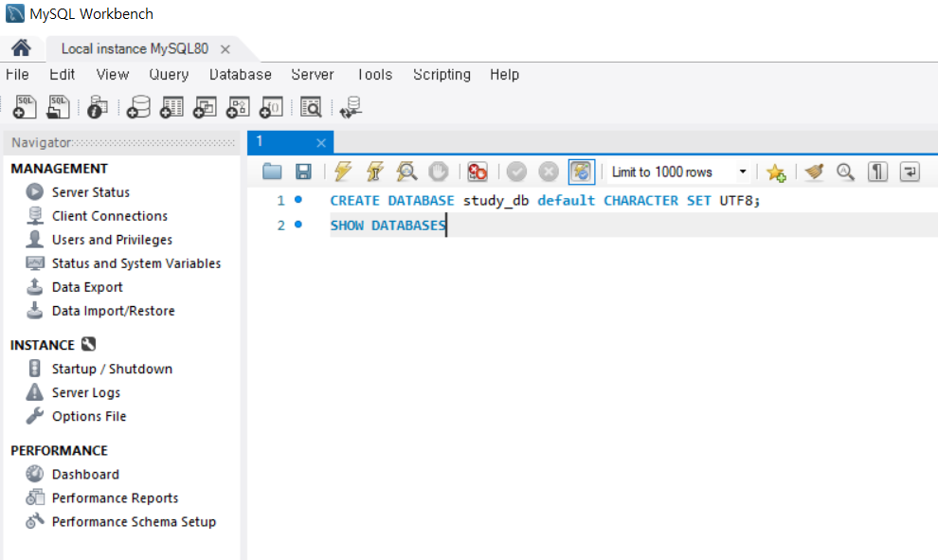938x560 pixels.
Task: Execute the statement under the cursor icon
Action: click(375, 172)
